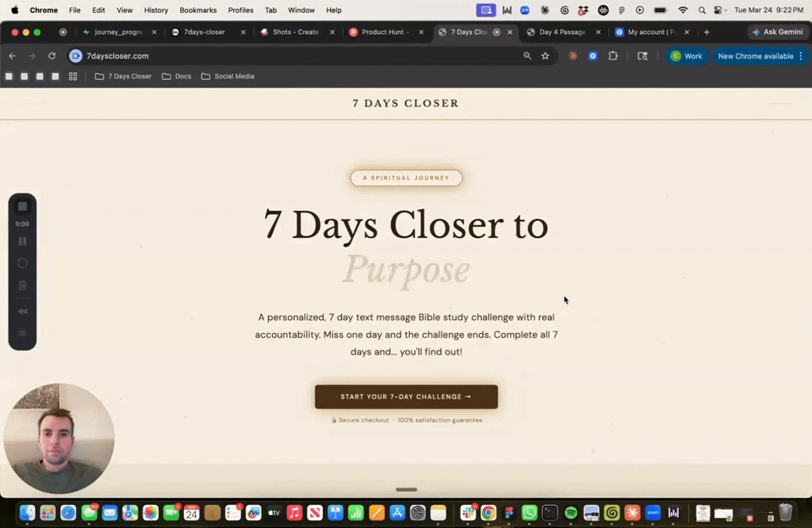
Task: Expand the Social Media bookmarks folder
Action: coord(228,76)
